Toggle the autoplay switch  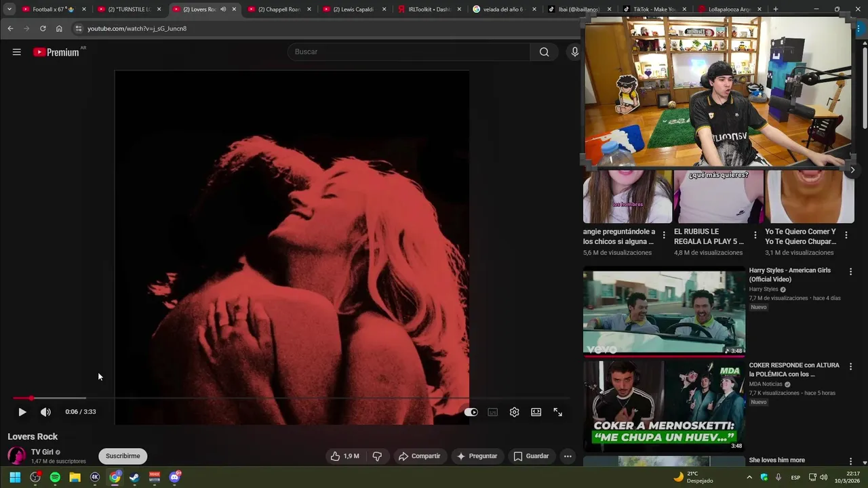471,412
